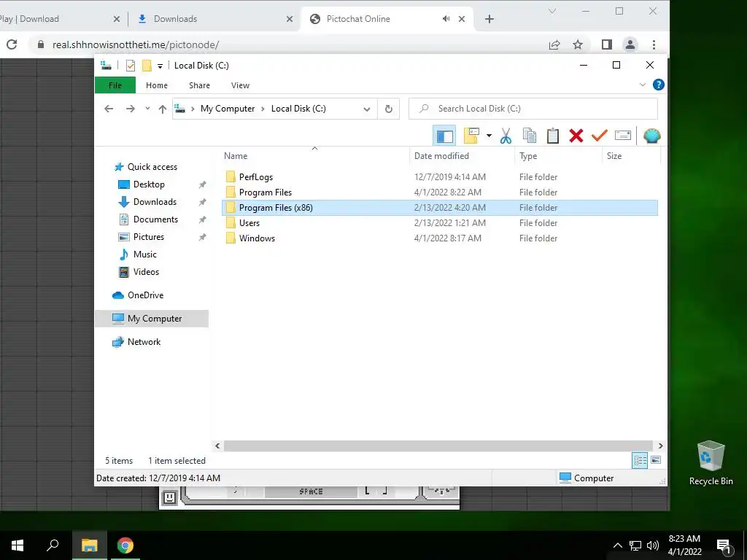Switch to the View ribbon tab
This screenshot has height=560, width=747.
coord(240,85)
